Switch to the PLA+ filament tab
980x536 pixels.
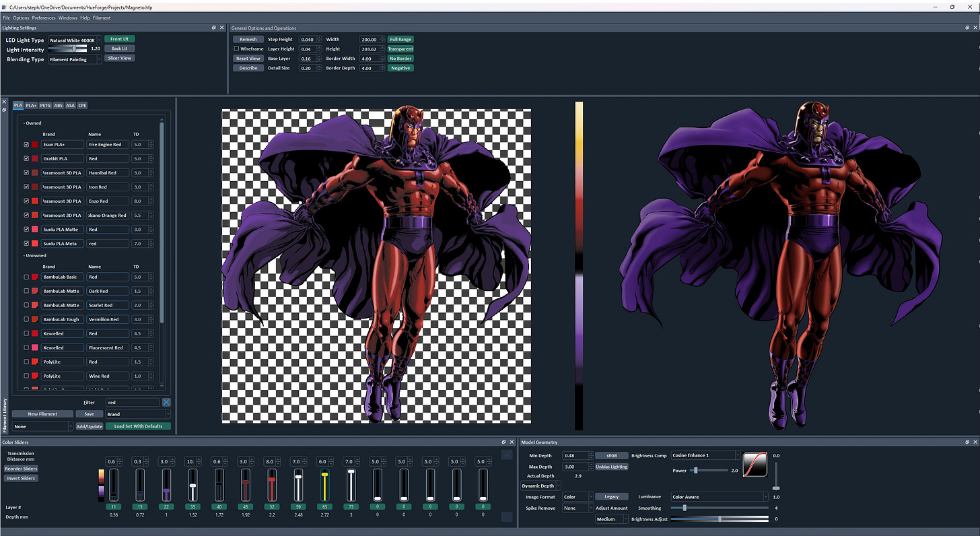tap(31, 106)
